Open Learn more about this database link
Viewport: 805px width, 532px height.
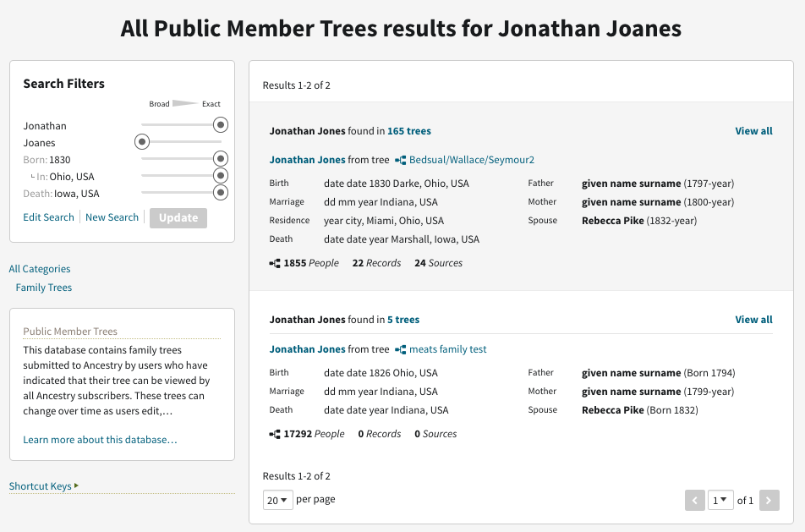click(x=100, y=440)
